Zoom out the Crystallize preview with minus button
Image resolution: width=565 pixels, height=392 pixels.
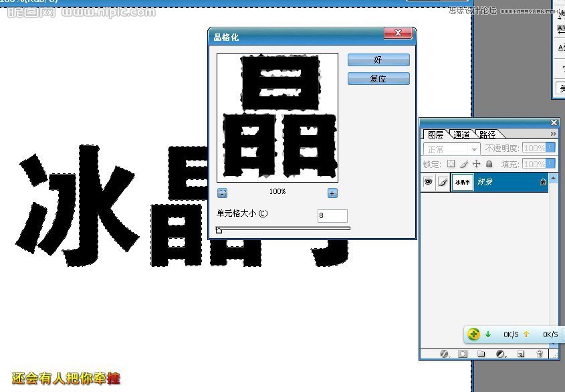coord(223,193)
